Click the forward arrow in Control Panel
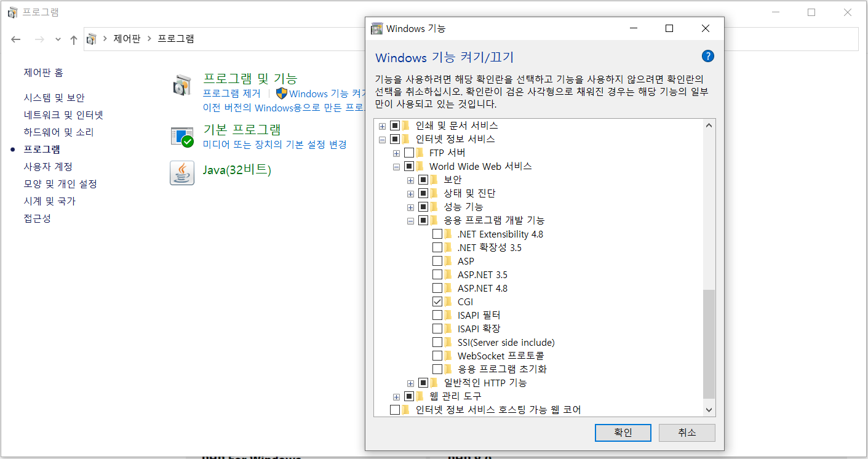The height and width of the screenshot is (459, 868). click(x=39, y=39)
